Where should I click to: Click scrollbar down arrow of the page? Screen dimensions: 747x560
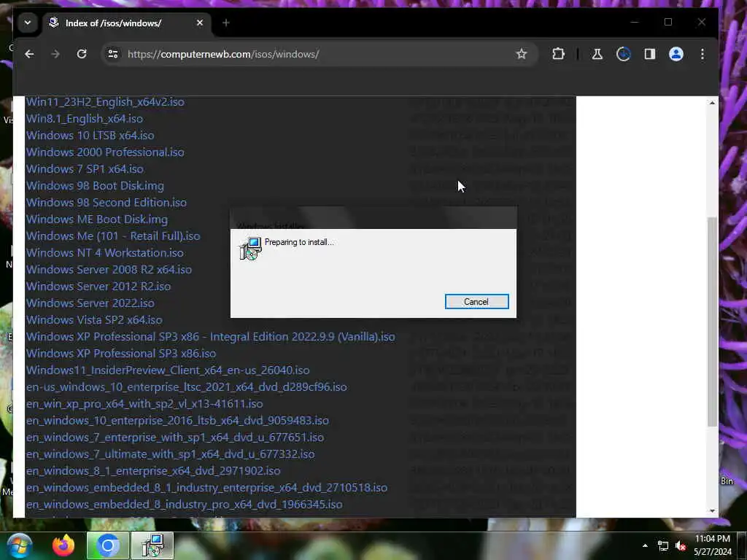click(x=712, y=511)
